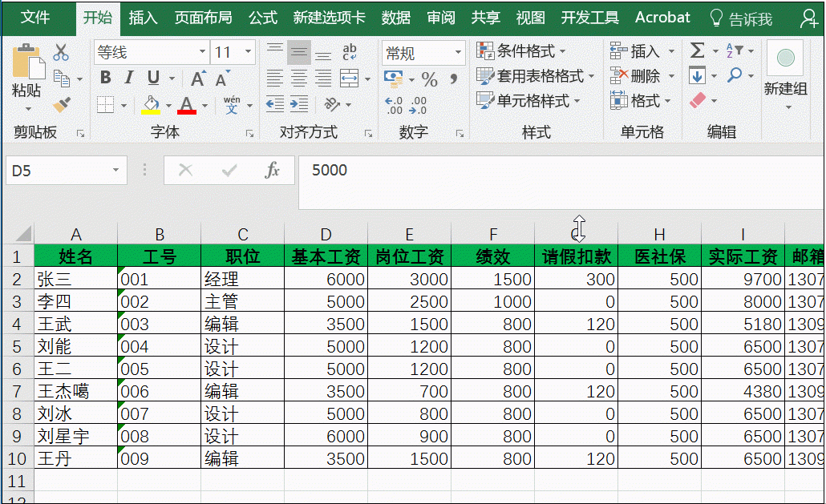Screen dimensions: 826x504
Task: Click the Cut scissors icon
Action: point(61,51)
